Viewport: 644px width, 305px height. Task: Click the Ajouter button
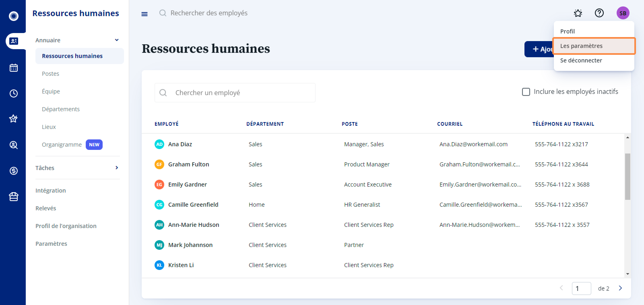pos(539,49)
